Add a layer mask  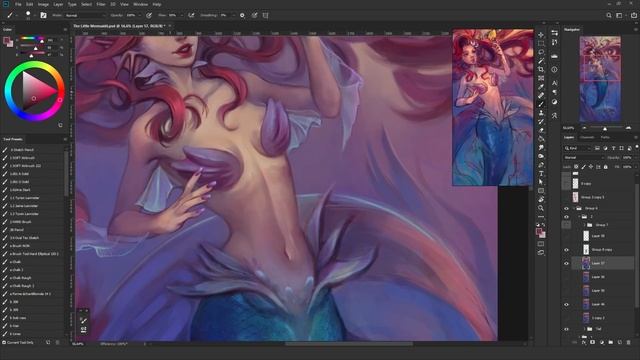[x=592, y=342]
